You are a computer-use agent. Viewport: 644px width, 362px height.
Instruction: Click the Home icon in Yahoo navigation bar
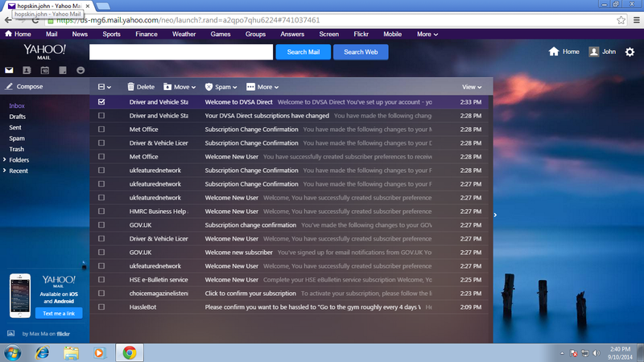[x=8, y=34]
